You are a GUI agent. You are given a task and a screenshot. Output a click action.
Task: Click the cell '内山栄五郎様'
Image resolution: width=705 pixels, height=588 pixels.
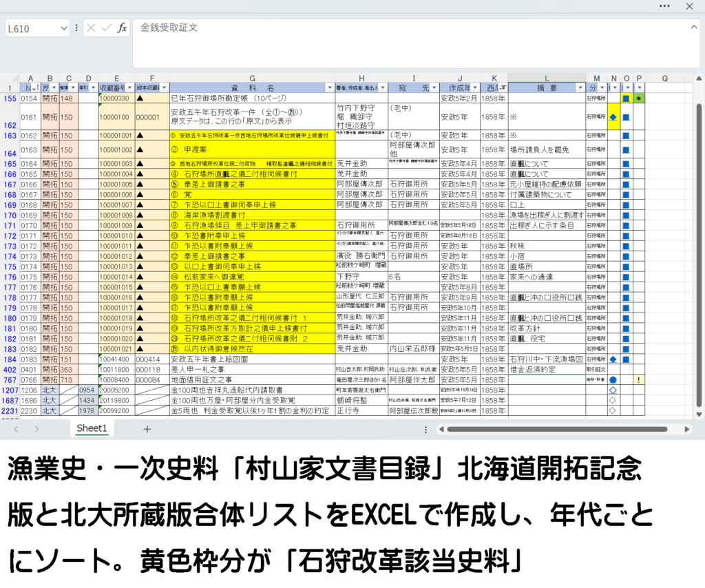(x=414, y=349)
